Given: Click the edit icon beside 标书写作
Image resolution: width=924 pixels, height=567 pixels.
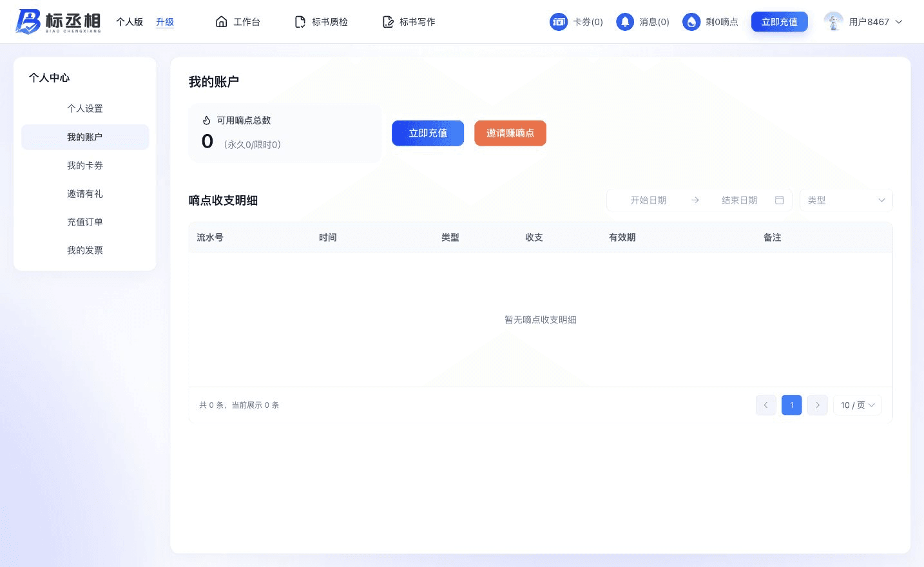Looking at the screenshot, I should pyautogui.click(x=388, y=22).
